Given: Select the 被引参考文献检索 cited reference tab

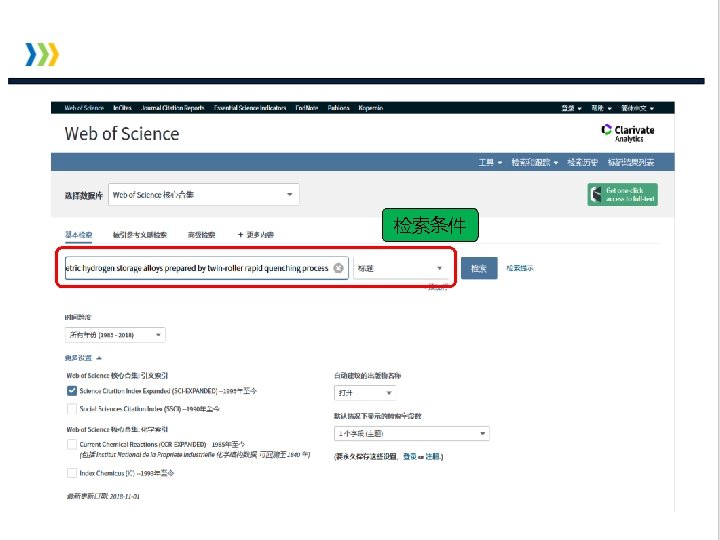Looking at the screenshot, I should coord(140,235).
